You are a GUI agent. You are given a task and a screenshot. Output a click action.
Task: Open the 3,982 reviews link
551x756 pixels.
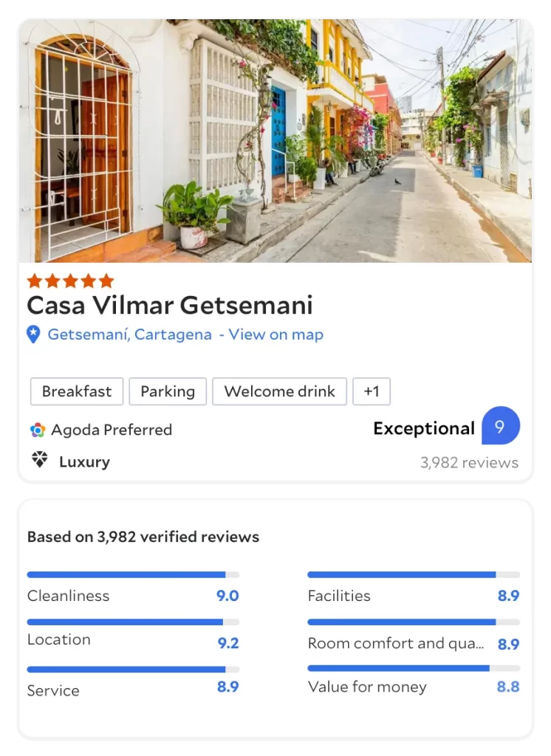(469, 463)
